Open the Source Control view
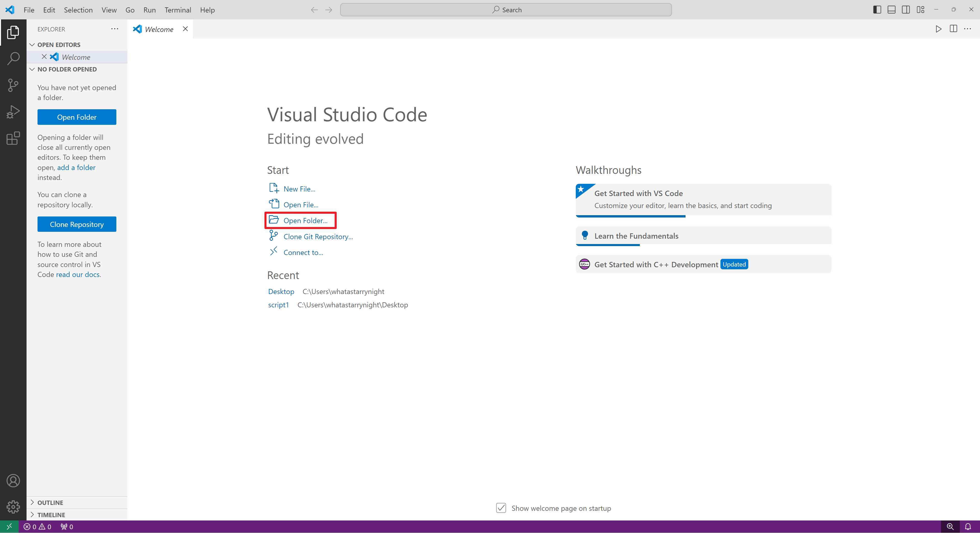980x533 pixels. (13, 85)
